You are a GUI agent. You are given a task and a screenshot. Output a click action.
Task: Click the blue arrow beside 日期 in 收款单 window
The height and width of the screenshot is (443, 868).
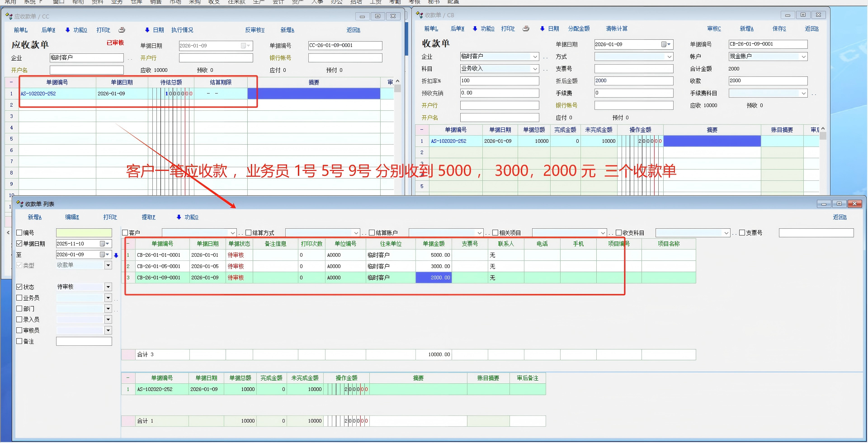(542, 28)
